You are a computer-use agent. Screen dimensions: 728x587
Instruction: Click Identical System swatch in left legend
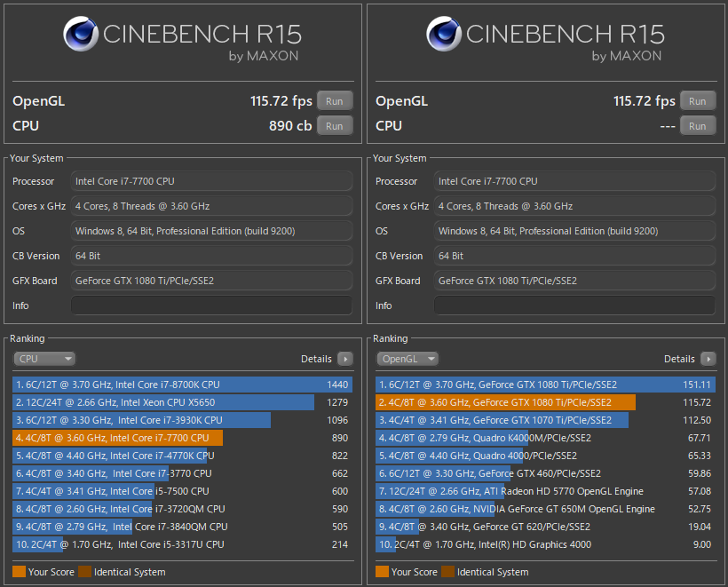(85, 572)
